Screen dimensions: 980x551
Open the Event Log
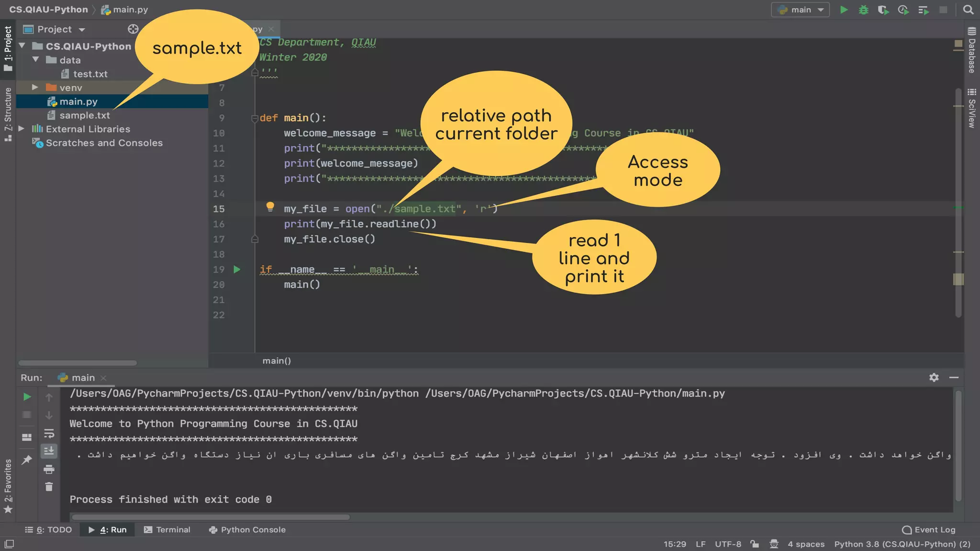click(929, 529)
